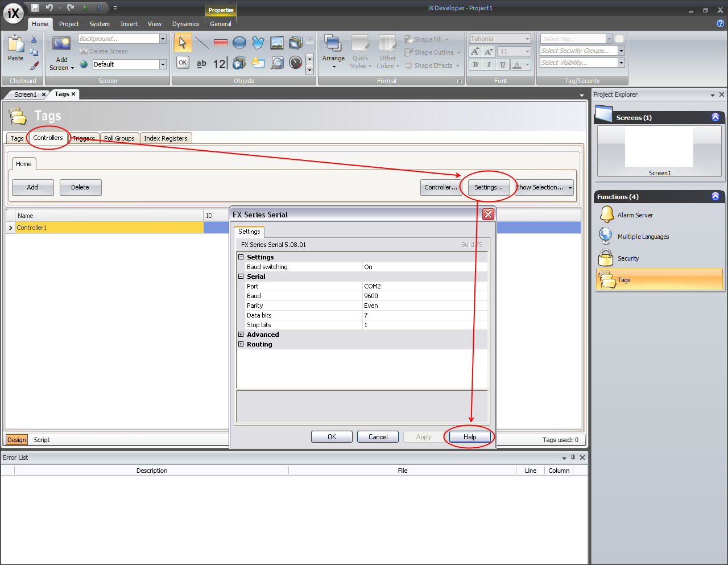This screenshot has height=565, width=728.
Task: Click the Save icon in quick access toolbar
Action: coord(35,7)
